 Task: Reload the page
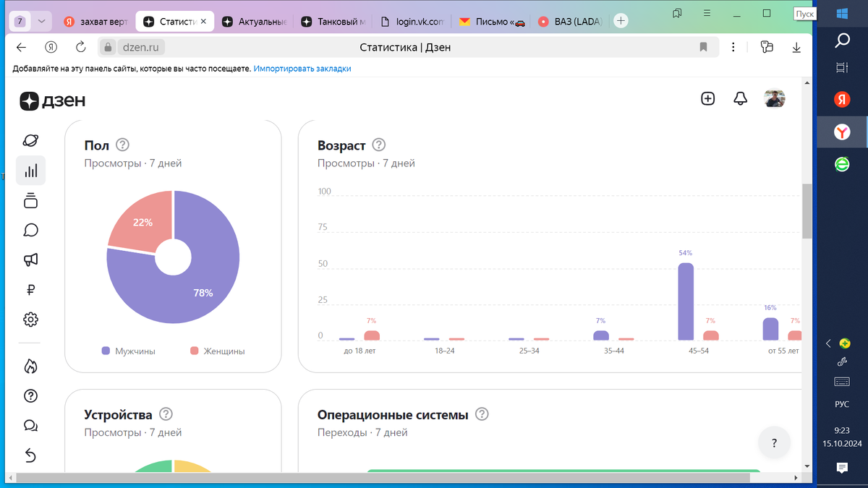81,48
